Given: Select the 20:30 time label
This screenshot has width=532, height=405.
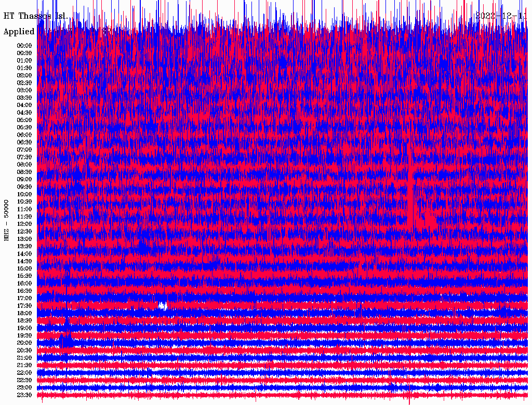Looking at the screenshot, I should pos(24,350).
